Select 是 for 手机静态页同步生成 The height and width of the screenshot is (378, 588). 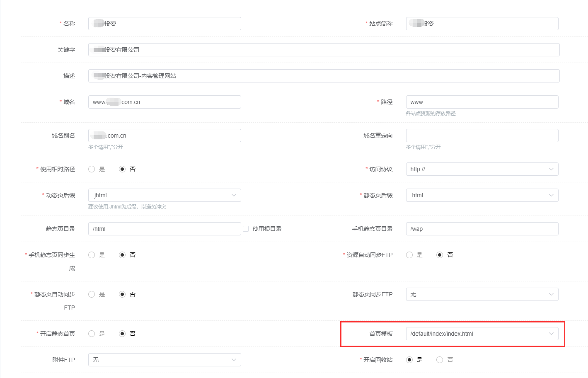click(92, 255)
